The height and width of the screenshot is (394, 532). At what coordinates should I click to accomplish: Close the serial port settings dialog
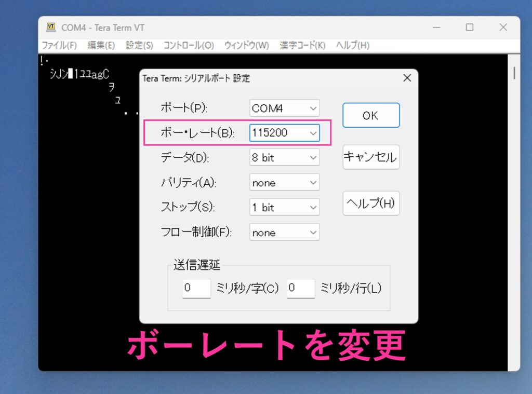pos(407,78)
